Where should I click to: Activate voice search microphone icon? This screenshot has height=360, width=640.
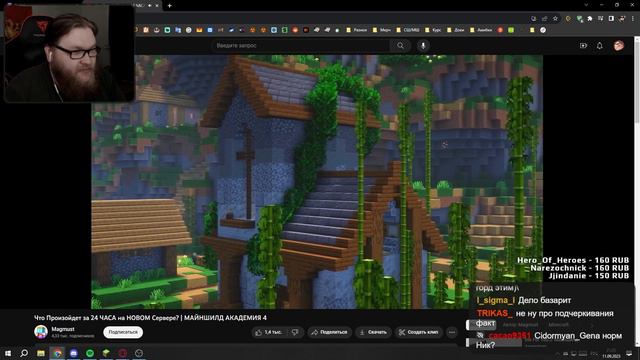(x=423, y=46)
